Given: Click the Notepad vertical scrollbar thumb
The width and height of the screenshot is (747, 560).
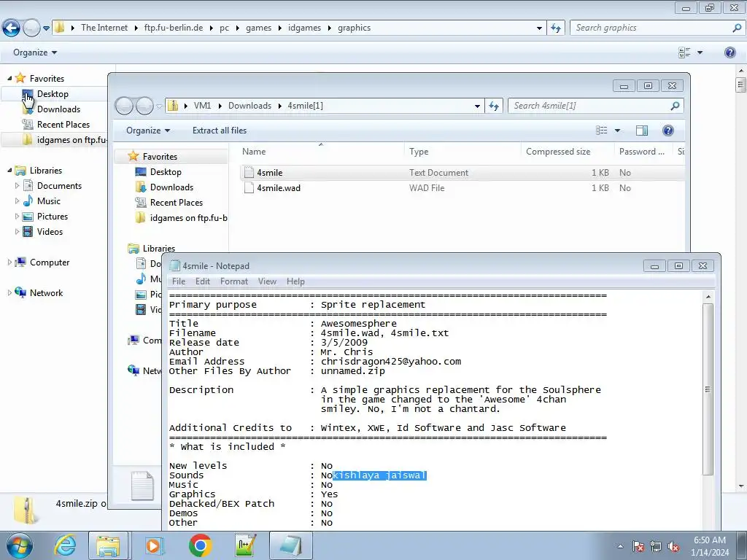Looking at the screenshot, I should (708, 389).
